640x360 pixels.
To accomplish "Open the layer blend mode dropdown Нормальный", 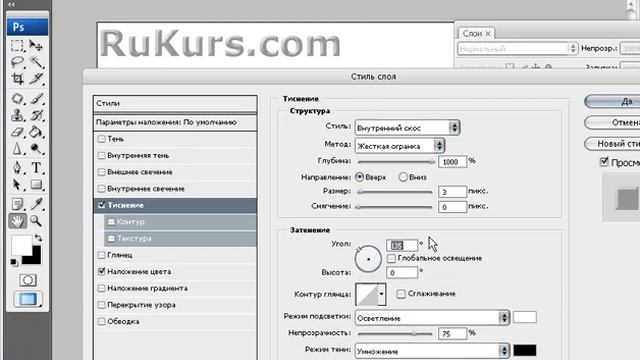I will pos(517,49).
